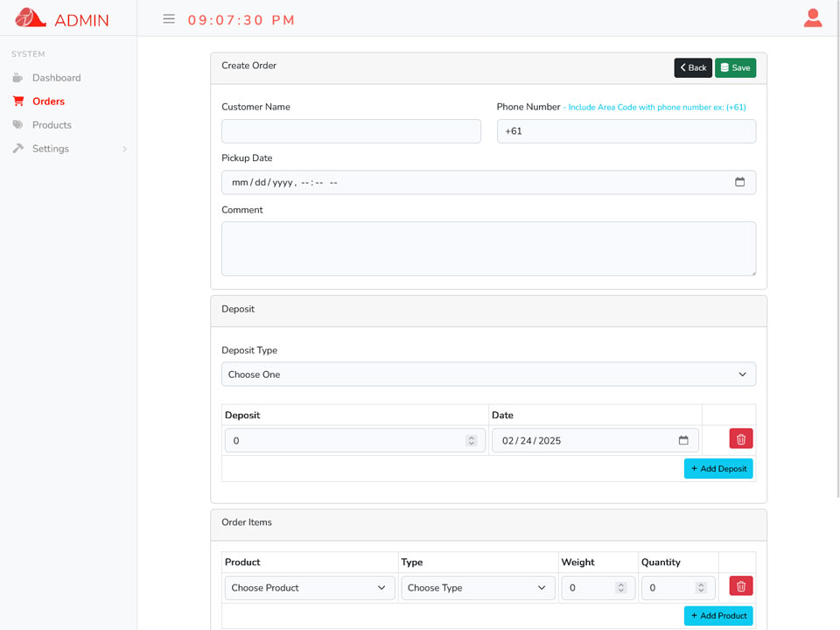Open Products in sidebar menu

[x=52, y=125]
